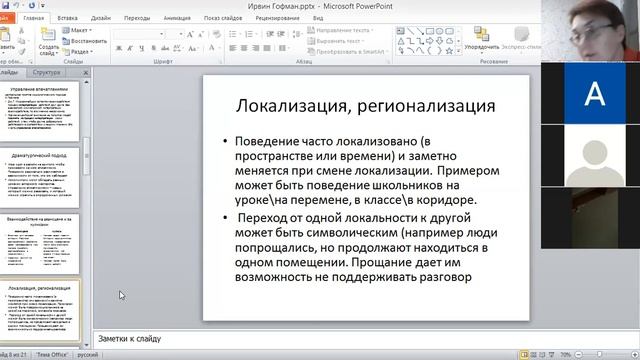Viewport: 640px width, 360px height.
Task: Click the Decrease Font Size icon
Action: pyautogui.click(x=201, y=35)
